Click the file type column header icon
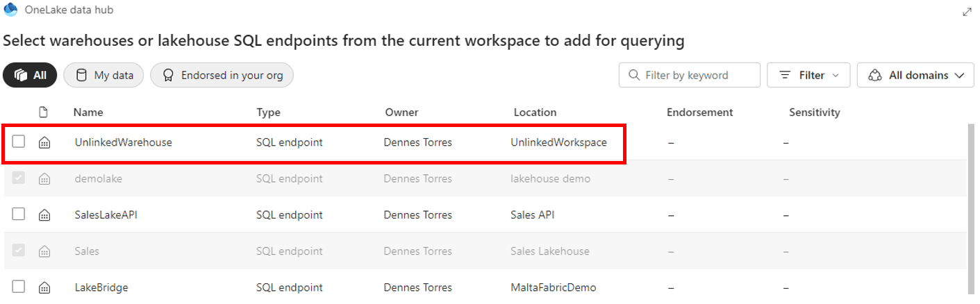This screenshot has height=304, width=980. click(44, 112)
